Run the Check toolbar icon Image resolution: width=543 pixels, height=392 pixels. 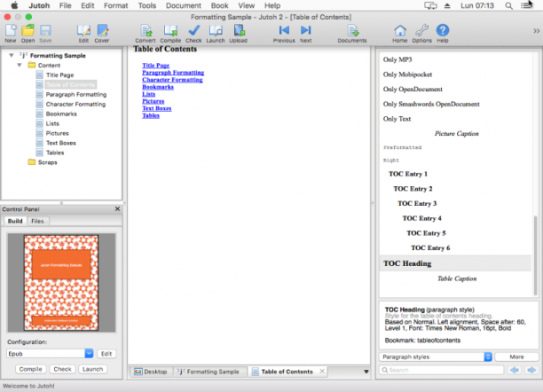pyautogui.click(x=193, y=34)
